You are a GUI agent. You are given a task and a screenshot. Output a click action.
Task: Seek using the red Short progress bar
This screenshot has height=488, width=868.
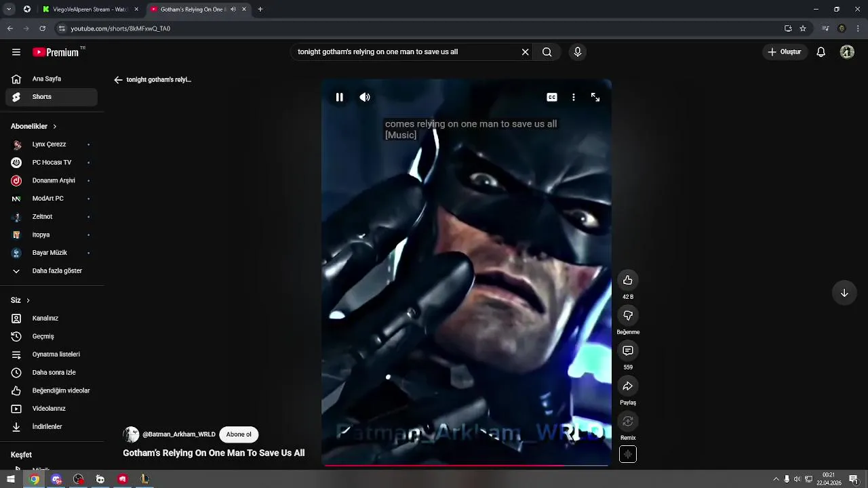coord(467,466)
